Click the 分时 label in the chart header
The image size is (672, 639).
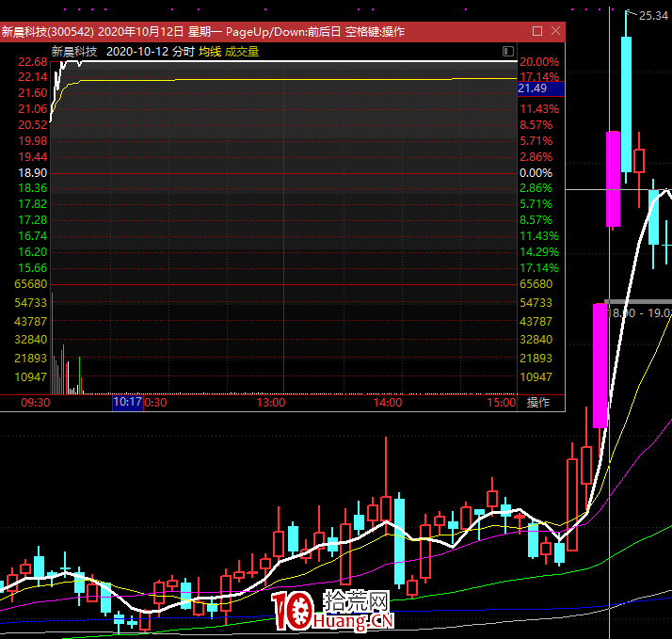tap(184, 52)
